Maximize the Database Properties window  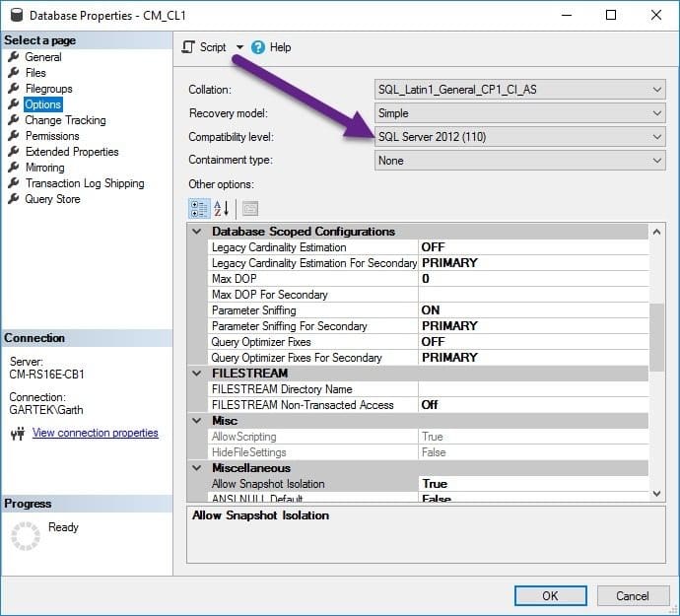(611, 15)
